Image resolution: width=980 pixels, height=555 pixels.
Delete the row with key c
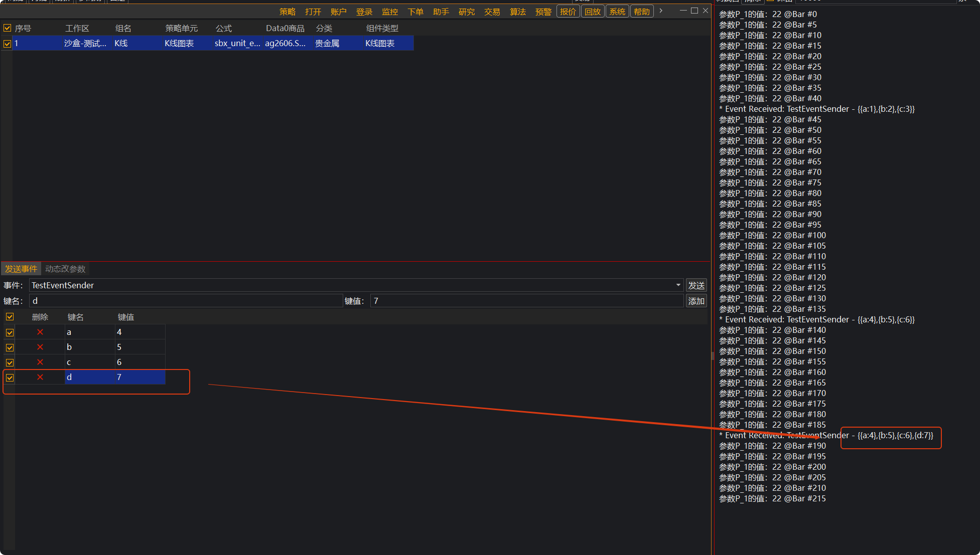pos(40,362)
